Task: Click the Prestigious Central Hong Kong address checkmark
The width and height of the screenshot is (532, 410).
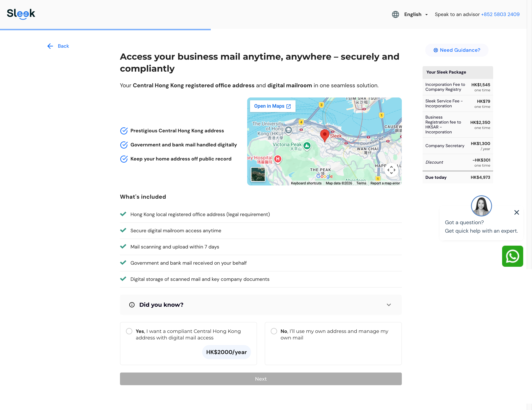Action: point(124,131)
